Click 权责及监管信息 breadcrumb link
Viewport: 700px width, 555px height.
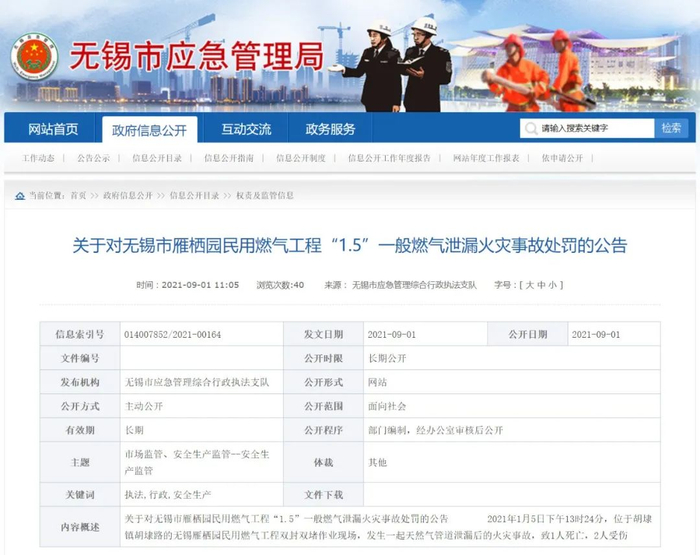tap(265, 196)
